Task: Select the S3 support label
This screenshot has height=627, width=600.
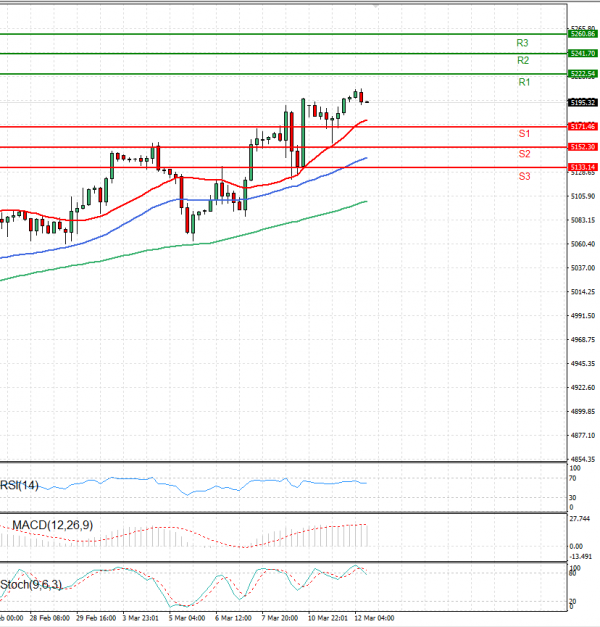Action: pos(524,176)
